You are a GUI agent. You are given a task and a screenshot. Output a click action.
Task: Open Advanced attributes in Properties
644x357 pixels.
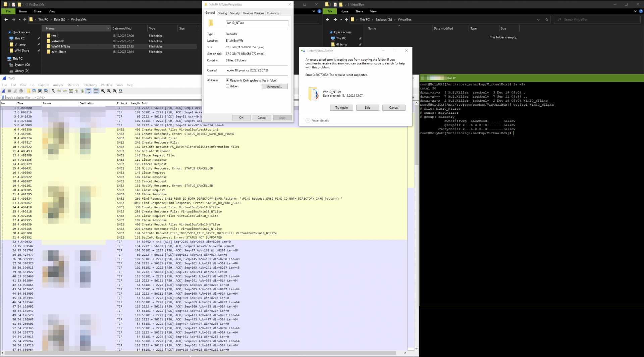coord(274,87)
